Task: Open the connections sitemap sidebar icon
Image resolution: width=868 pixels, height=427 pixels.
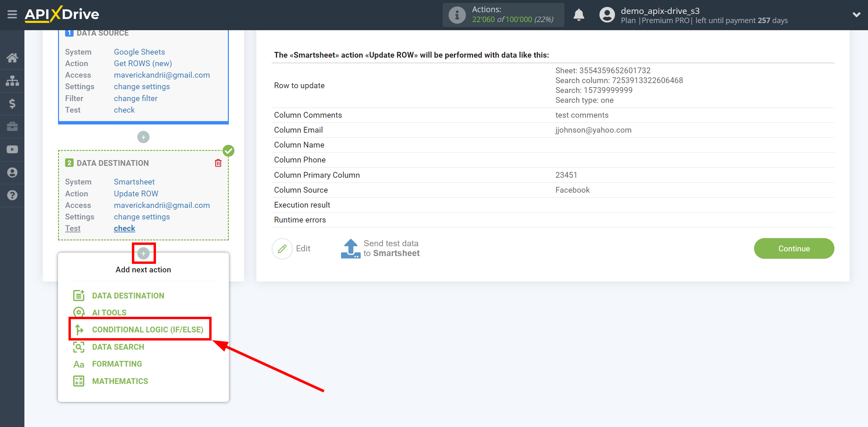Action: tap(12, 81)
